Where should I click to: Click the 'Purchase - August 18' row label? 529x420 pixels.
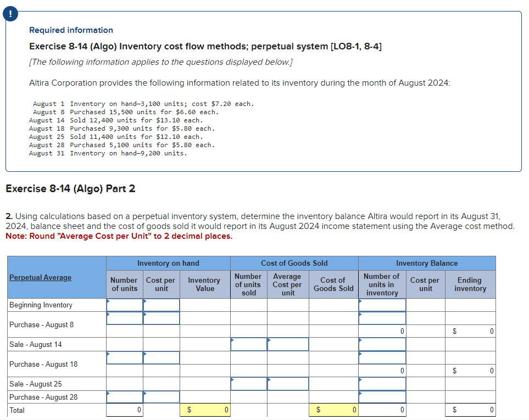click(x=43, y=365)
